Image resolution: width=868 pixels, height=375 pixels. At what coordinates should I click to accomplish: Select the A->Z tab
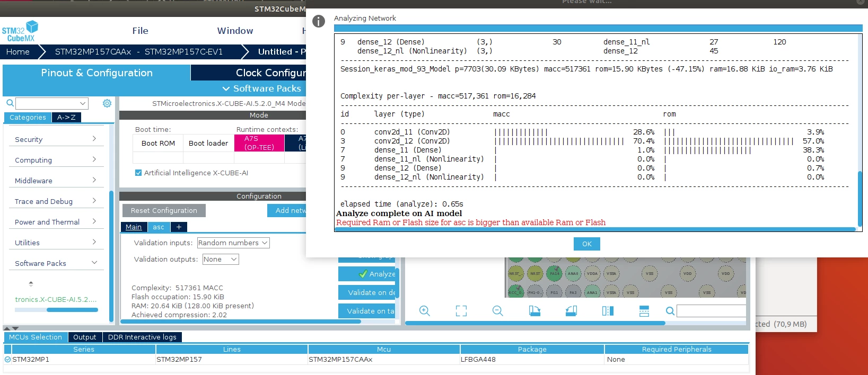point(66,118)
